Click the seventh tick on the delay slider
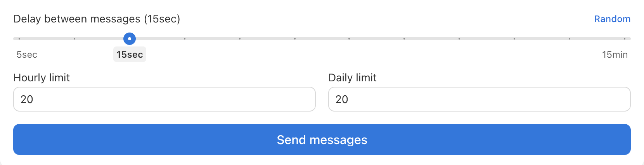This screenshot has height=165, width=644. click(x=349, y=39)
